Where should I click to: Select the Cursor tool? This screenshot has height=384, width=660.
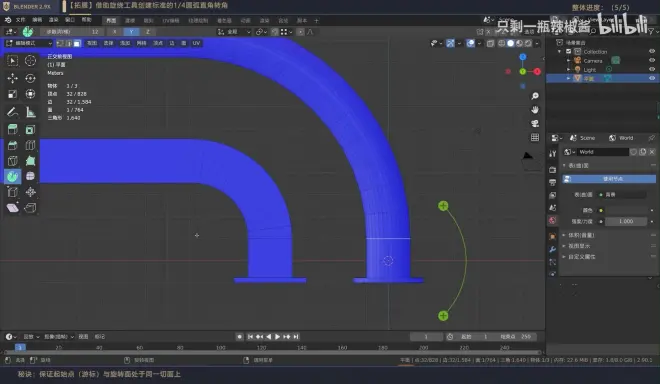30,61
